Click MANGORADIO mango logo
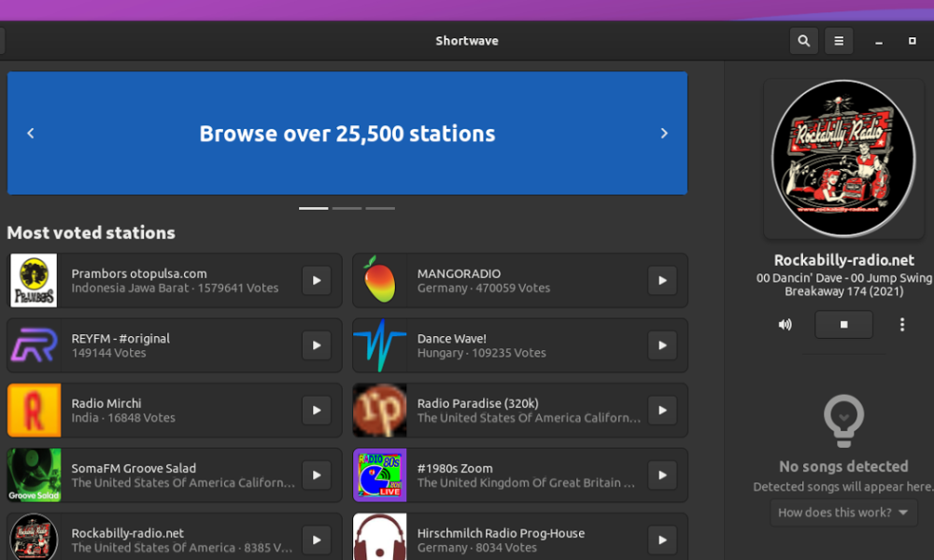The image size is (934, 560). (x=379, y=280)
